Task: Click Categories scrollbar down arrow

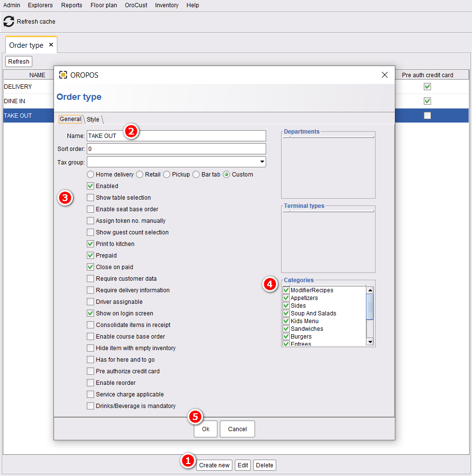Action: point(370,342)
